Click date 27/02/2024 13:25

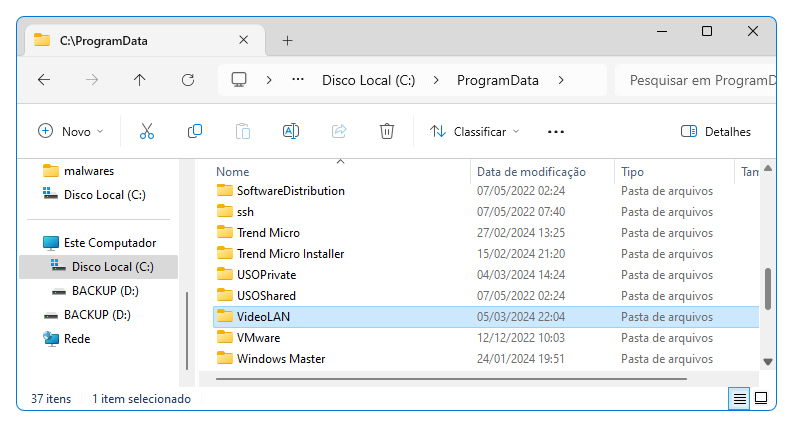point(521,233)
